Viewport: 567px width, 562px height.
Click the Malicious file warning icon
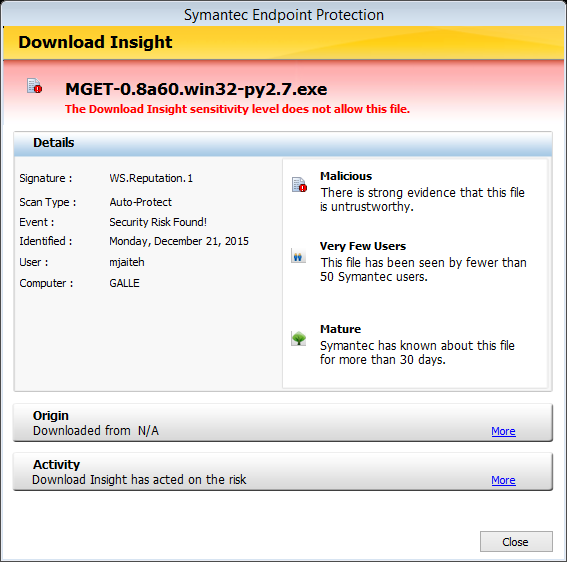[x=299, y=184]
